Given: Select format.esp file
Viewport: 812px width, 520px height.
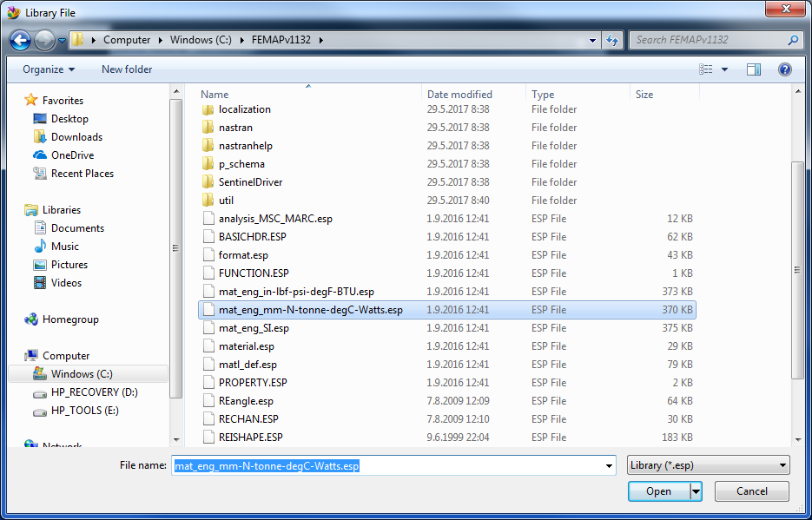Looking at the screenshot, I should 447,255.
